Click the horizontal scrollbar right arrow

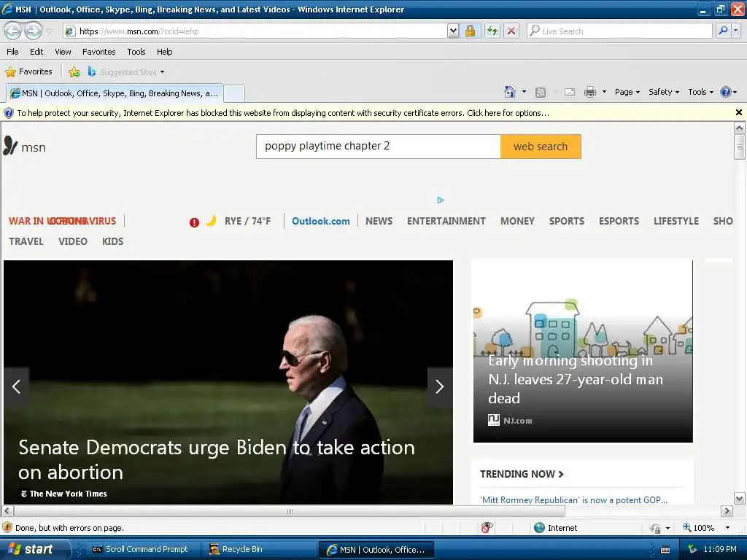(x=727, y=511)
